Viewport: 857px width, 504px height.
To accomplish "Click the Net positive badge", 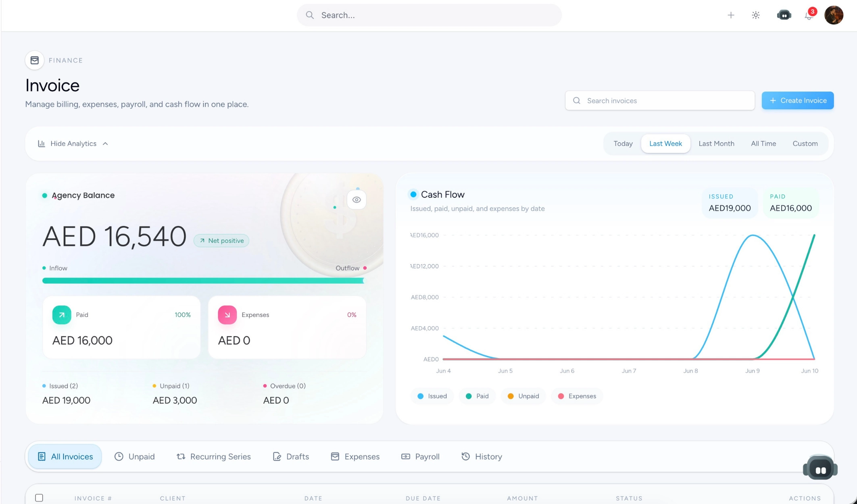I will pos(221,241).
